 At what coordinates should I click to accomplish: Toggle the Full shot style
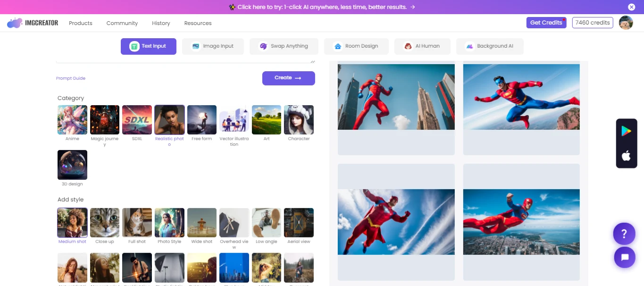pos(137,223)
